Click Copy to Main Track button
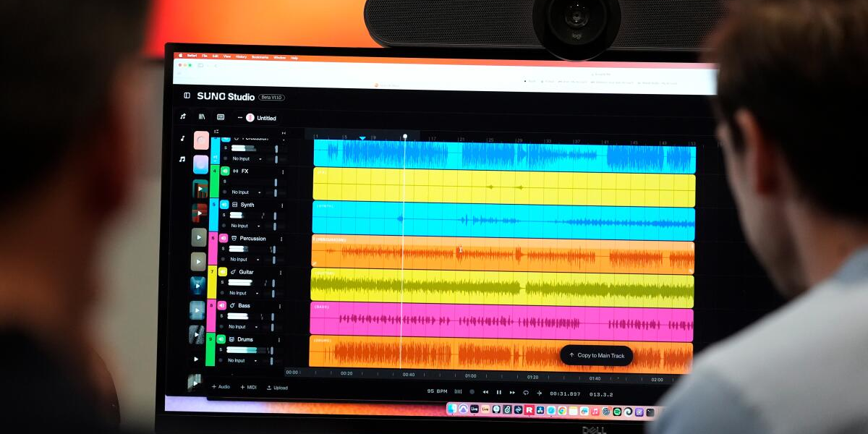Image resolution: width=868 pixels, height=434 pixels. pyautogui.click(x=596, y=355)
